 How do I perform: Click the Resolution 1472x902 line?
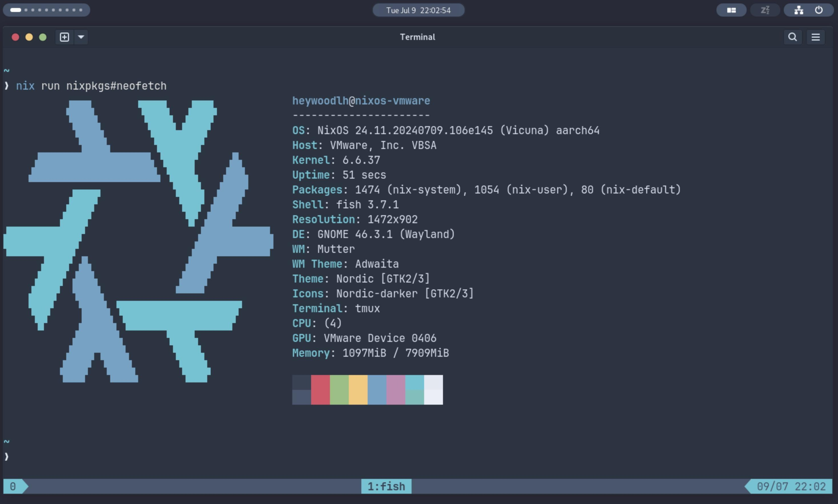click(x=355, y=219)
